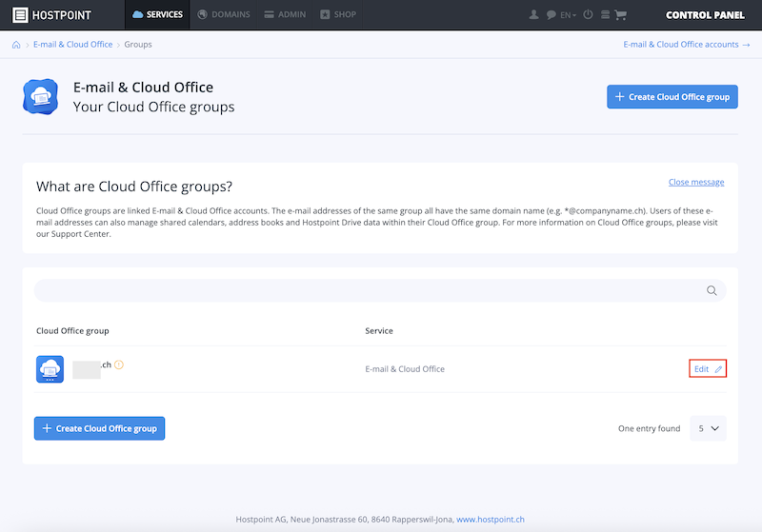The image size is (762, 532).
Task: Click the Service column header
Action: tap(379, 330)
